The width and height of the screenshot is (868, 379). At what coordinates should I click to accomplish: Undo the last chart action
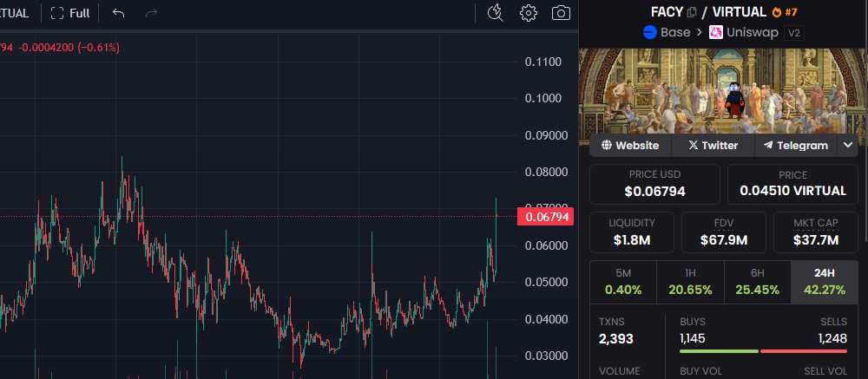coord(118,13)
